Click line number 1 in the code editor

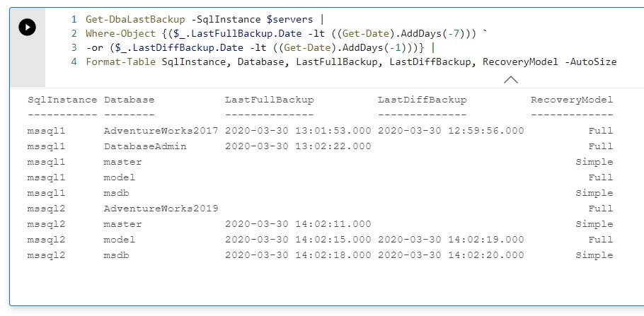pyautogui.click(x=74, y=19)
